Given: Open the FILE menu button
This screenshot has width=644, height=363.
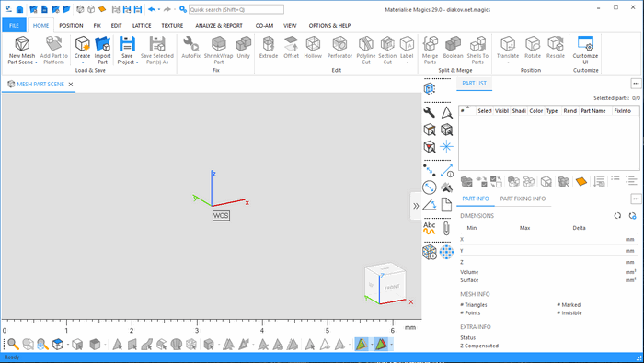Looking at the screenshot, I should [x=14, y=26].
